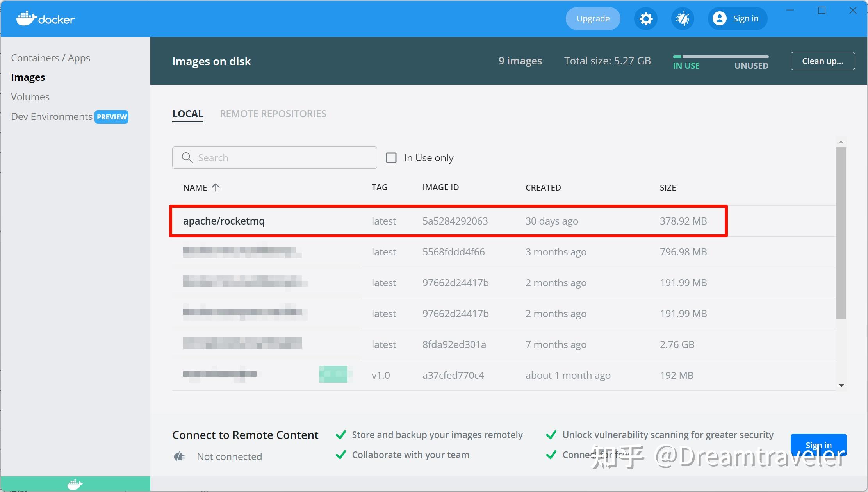Sort images using the NAME sort arrow

click(216, 187)
